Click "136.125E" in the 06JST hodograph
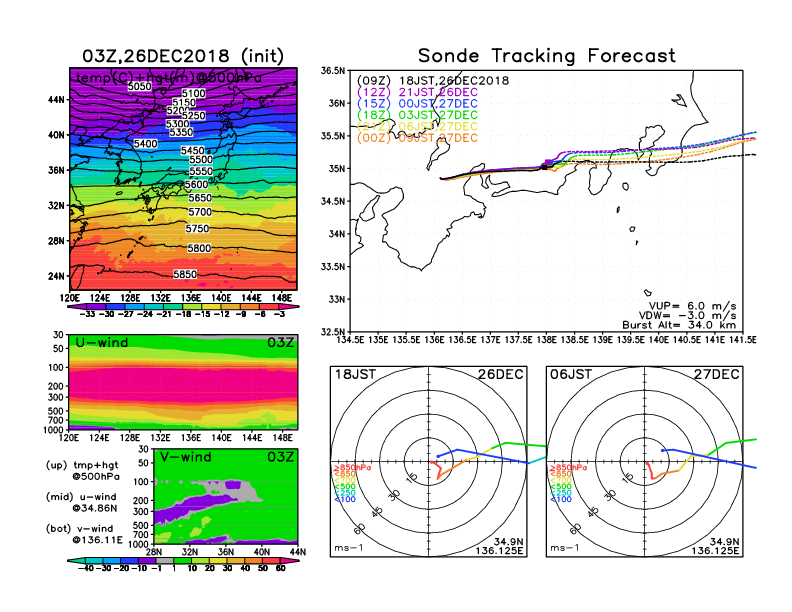792x612 pixels. click(715, 550)
